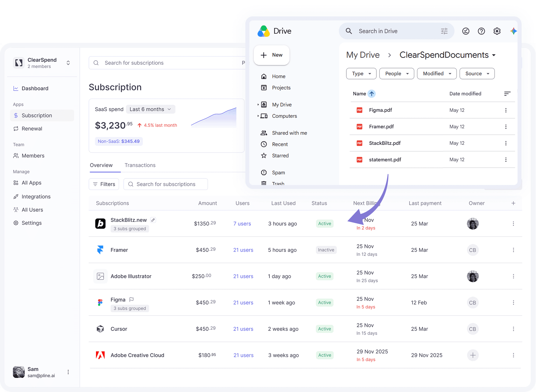Image resolution: width=539 pixels, height=392 pixels.
Task: Open Integrations in the sidebar
Action: click(x=36, y=197)
